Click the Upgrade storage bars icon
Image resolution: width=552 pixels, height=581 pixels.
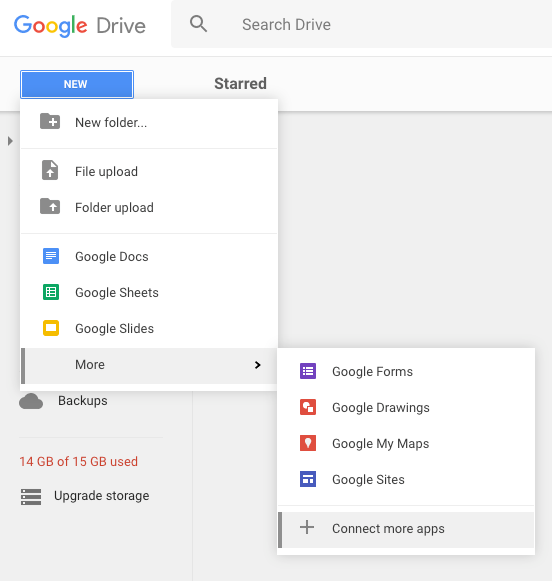[31, 497]
